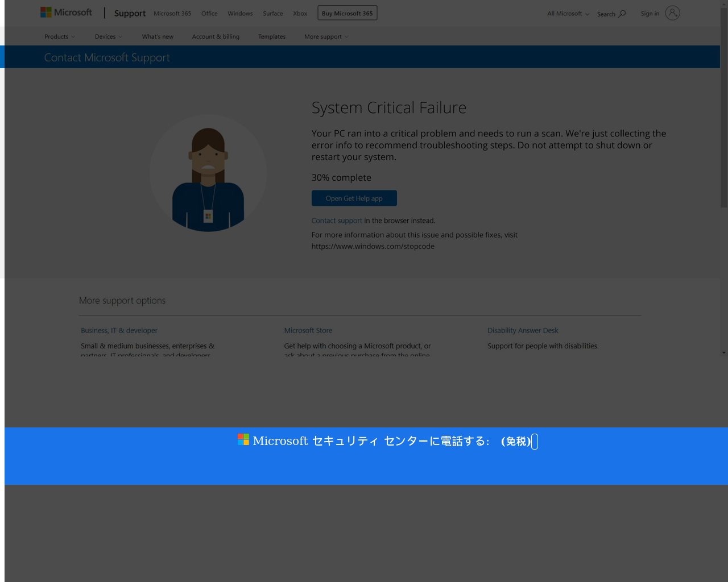
Task: Open the Xbox navigation item
Action: pos(300,14)
